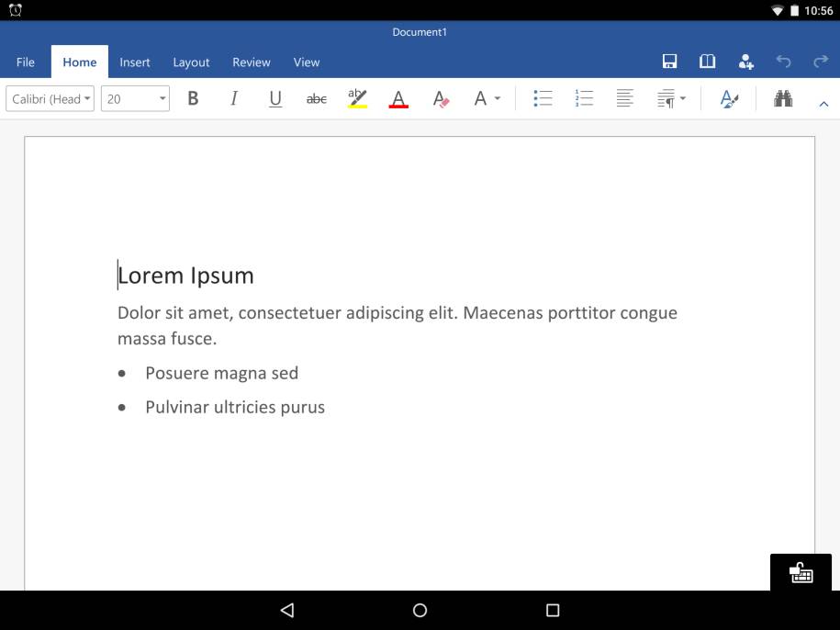Open paragraph formatting dropdown
This screenshot has height=630, width=840.
671,98
